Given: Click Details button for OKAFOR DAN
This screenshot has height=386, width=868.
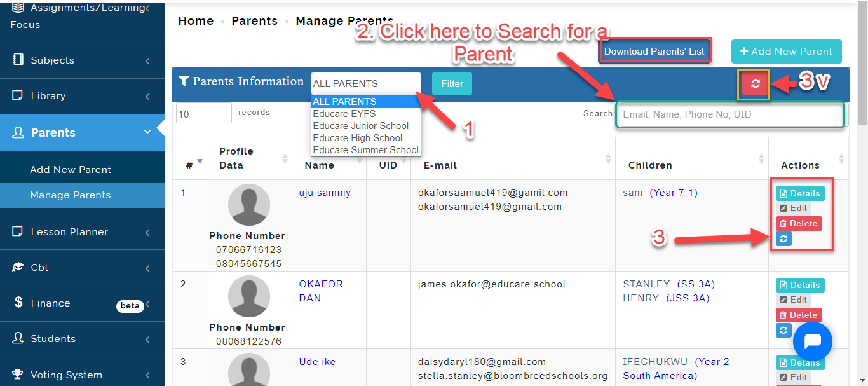Looking at the screenshot, I should pos(800,285).
